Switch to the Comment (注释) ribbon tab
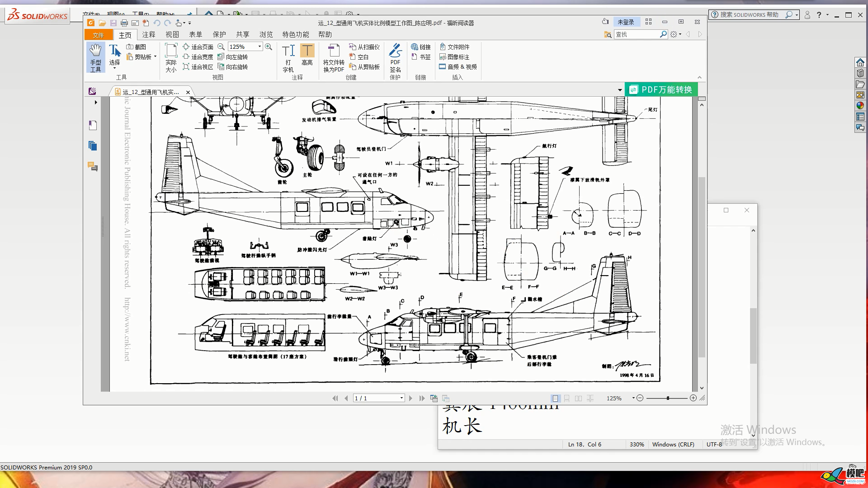The width and height of the screenshot is (868, 488). (148, 34)
